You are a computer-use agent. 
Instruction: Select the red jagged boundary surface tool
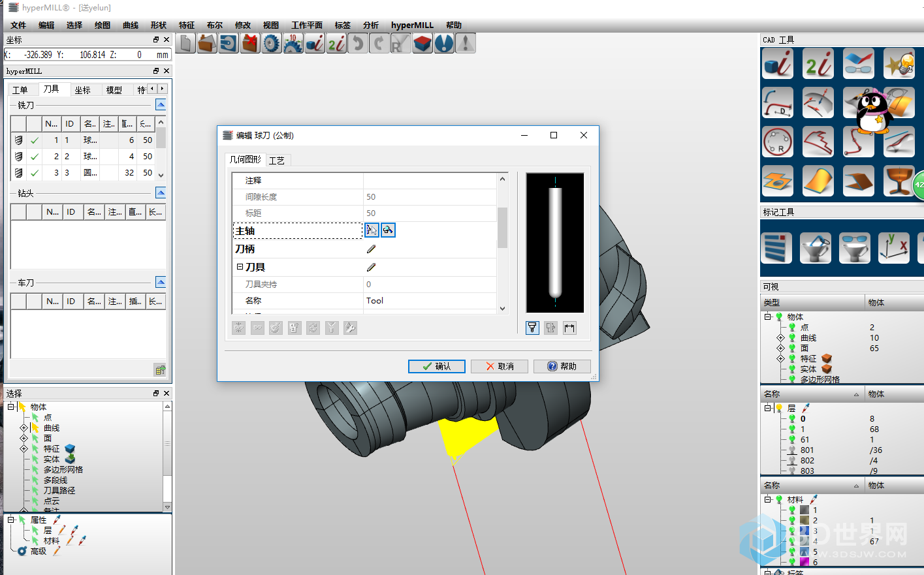point(818,142)
